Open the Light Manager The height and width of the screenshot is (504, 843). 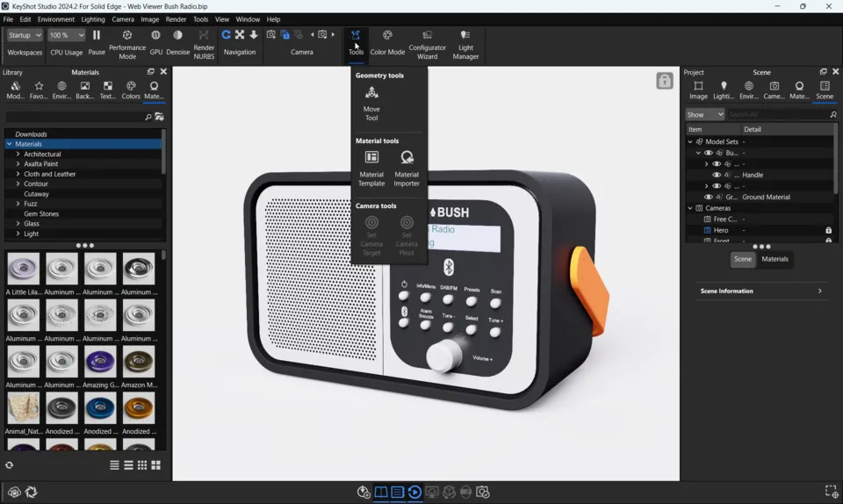(x=465, y=44)
